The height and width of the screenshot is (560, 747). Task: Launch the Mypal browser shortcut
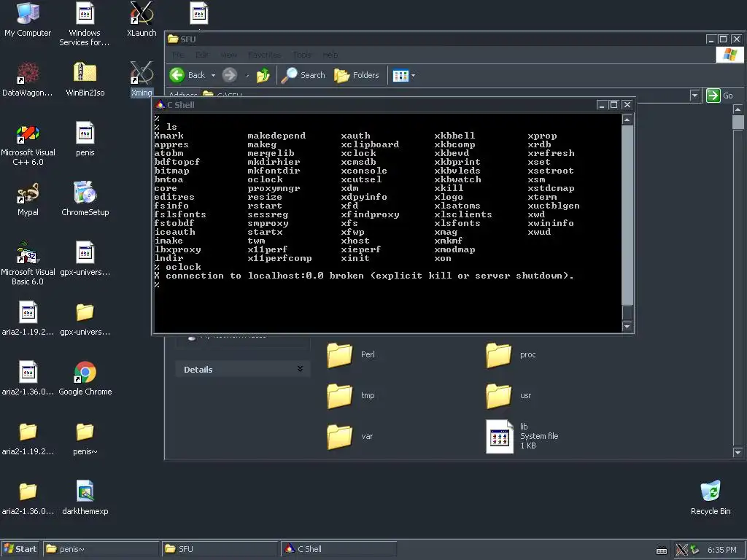pos(28,199)
